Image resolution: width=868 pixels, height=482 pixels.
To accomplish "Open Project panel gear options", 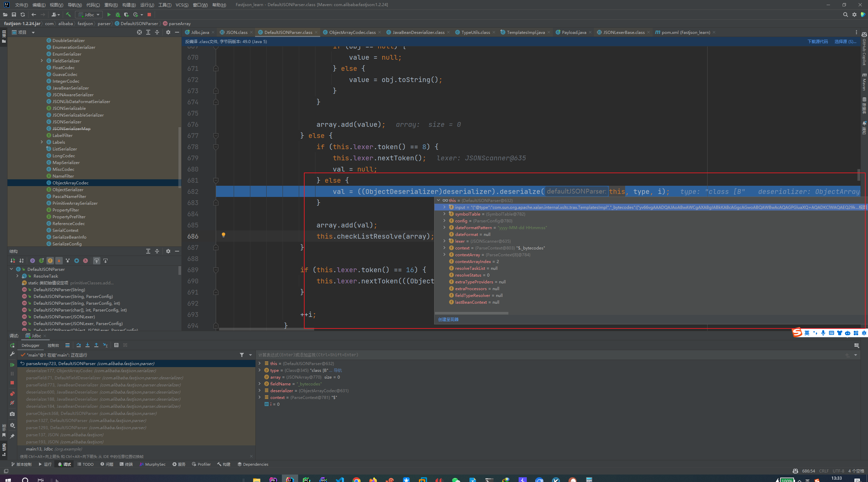I will [x=168, y=32].
